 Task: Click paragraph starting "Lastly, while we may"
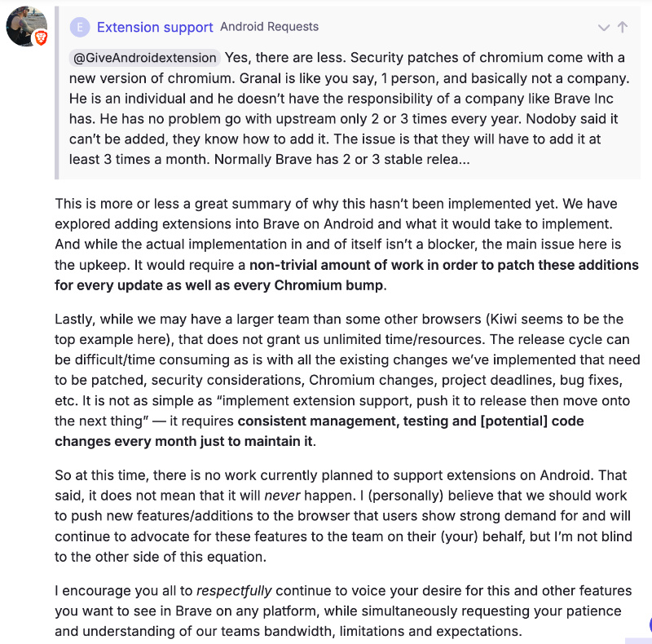click(347, 380)
